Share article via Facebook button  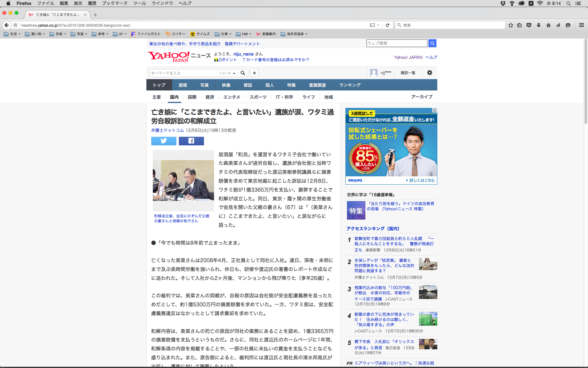[191, 141]
